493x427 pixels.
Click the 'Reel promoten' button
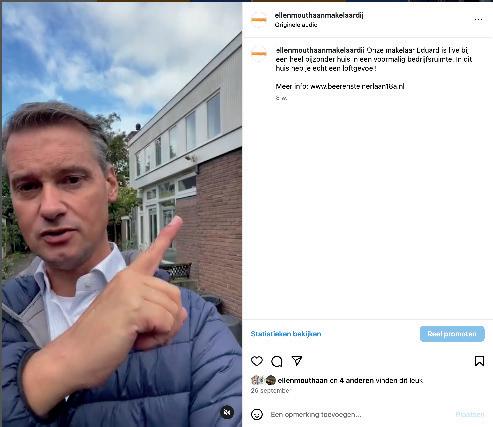452,334
